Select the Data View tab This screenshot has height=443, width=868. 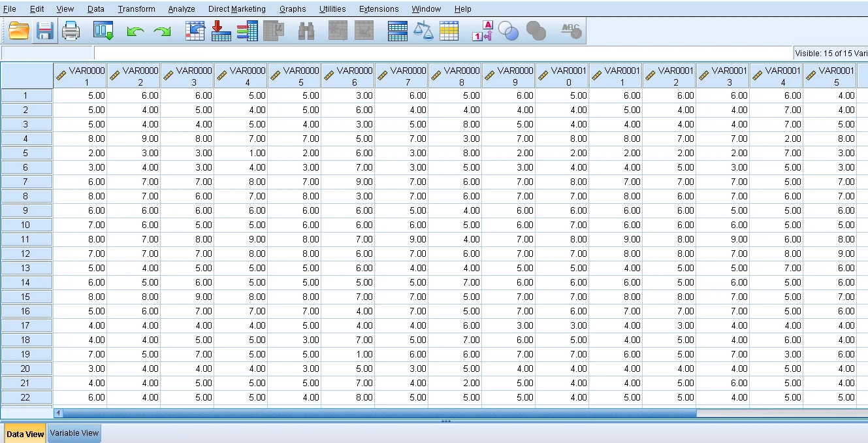tap(25, 433)
